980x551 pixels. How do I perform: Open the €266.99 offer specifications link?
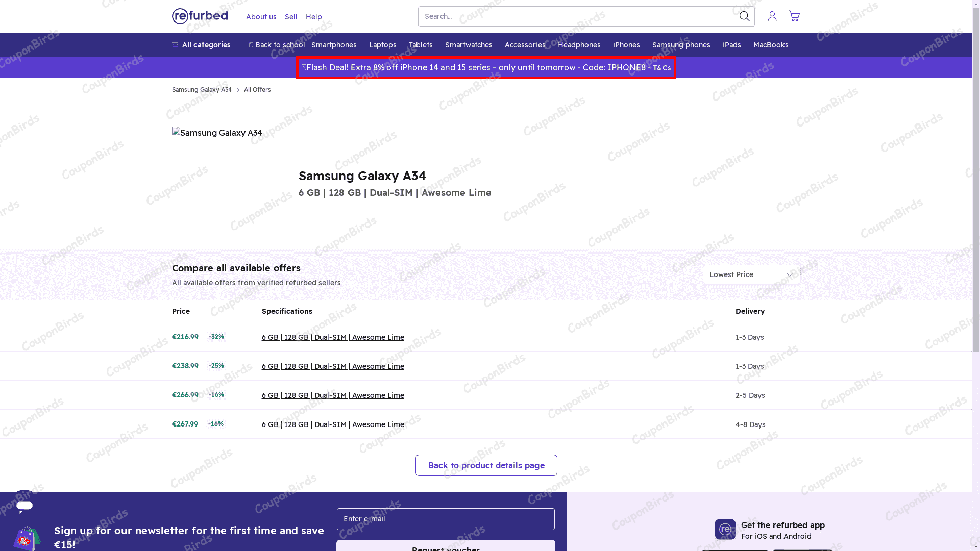coord(333,395)
